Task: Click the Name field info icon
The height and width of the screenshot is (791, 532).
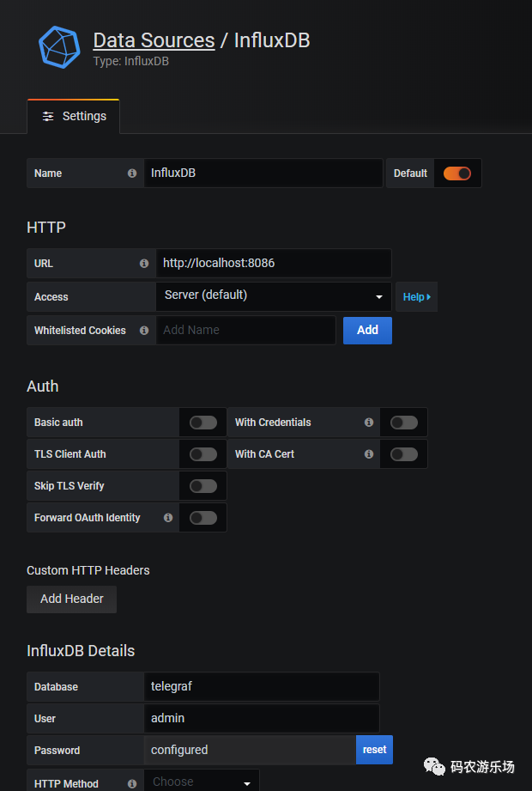Action: tap(132, 173)
